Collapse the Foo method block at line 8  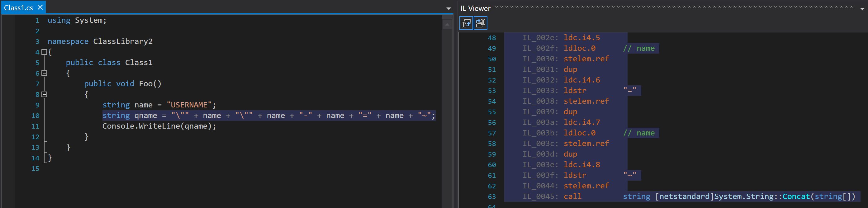[x=44, y=94]
